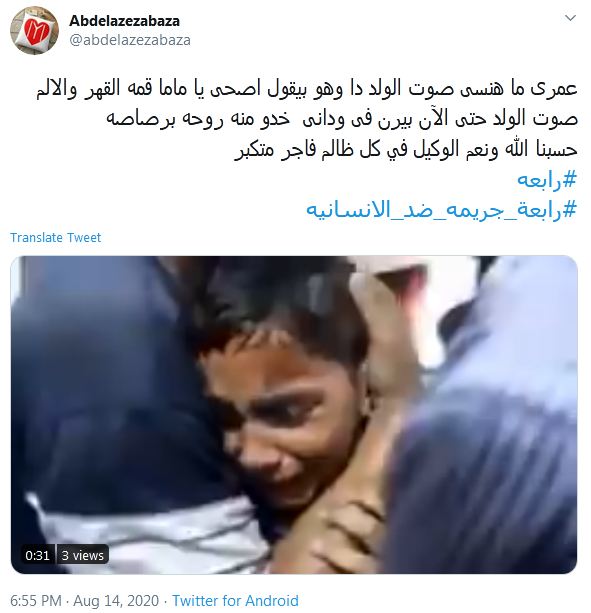Click the tweet line starting with صوت الولد
The width and height of the screenshot is (591, 613).
coord(342,119)
